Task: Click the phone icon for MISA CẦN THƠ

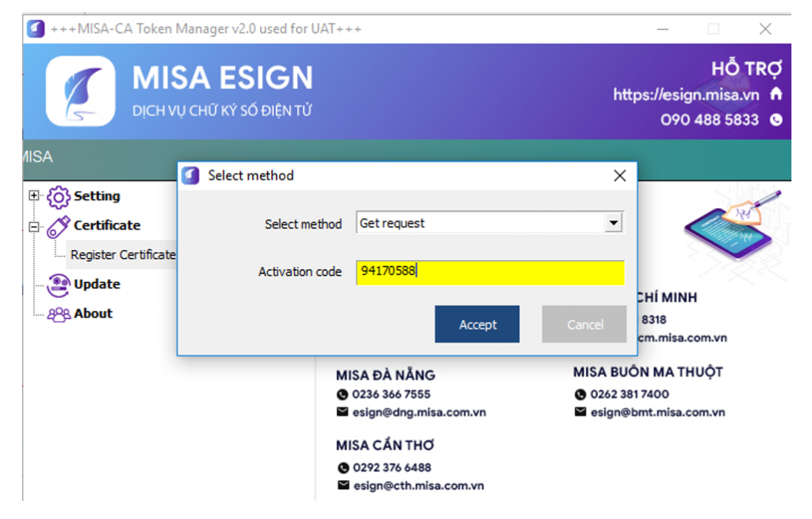Action: pyautogui.click(x=343, y=467)
